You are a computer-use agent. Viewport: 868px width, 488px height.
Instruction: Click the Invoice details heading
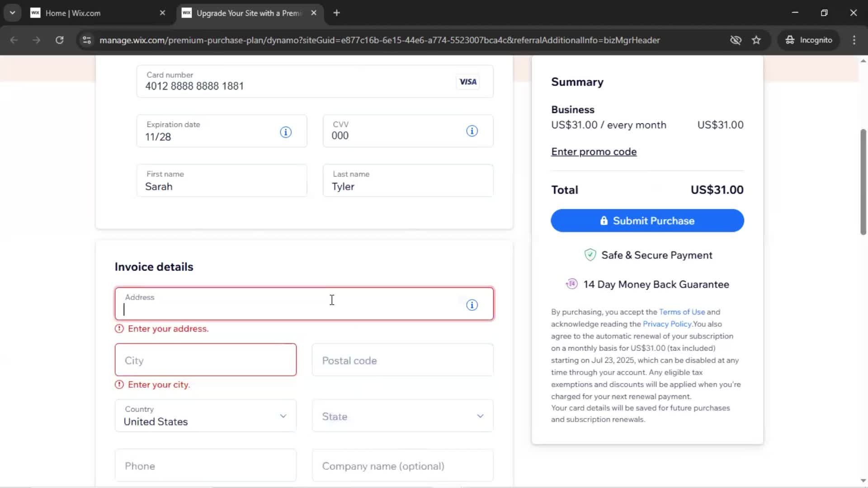coord(154,267)
